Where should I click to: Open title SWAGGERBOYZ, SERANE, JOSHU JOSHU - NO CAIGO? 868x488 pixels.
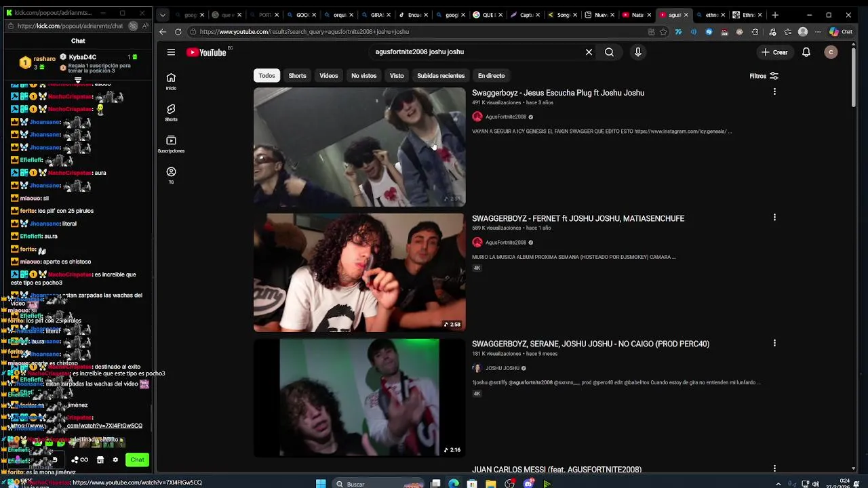[591, 344]
